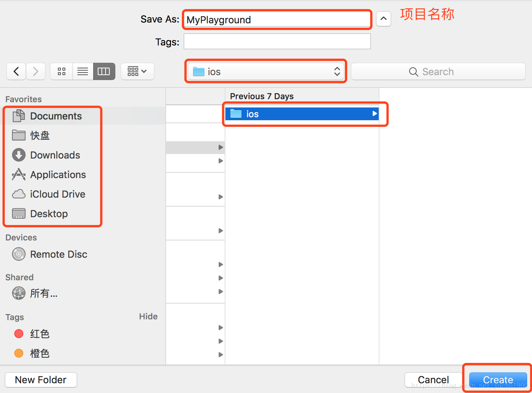Go back with the left chevron button
The width and height of the screenshot is (532, 393).
coord(16,71)
